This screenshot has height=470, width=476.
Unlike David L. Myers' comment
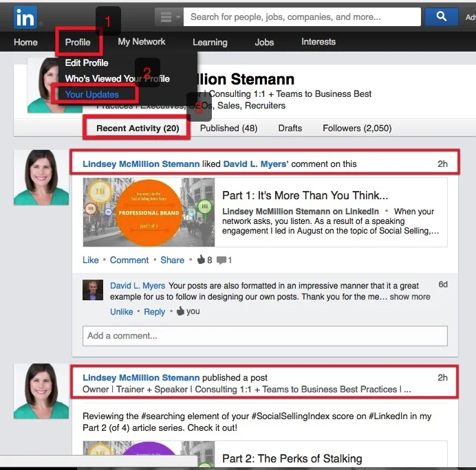click(x=122, y=312)
